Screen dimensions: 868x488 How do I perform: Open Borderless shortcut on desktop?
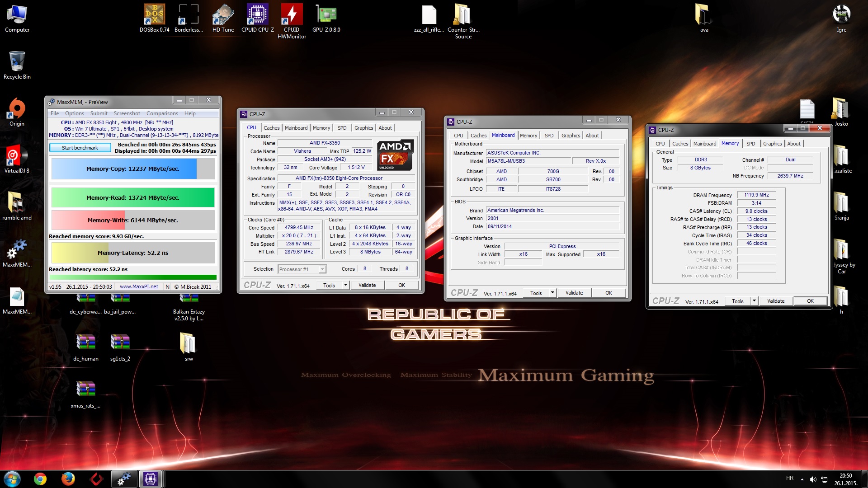pos(189,19)
